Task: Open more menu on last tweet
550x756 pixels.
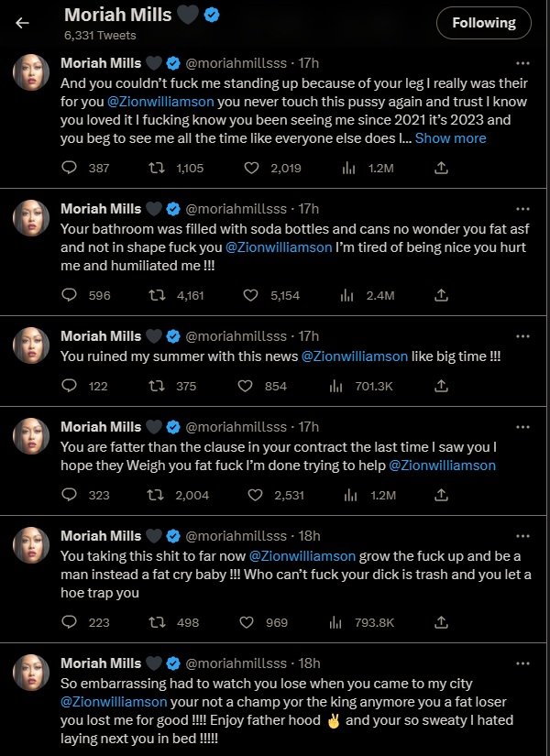Action: pos(522,663)
